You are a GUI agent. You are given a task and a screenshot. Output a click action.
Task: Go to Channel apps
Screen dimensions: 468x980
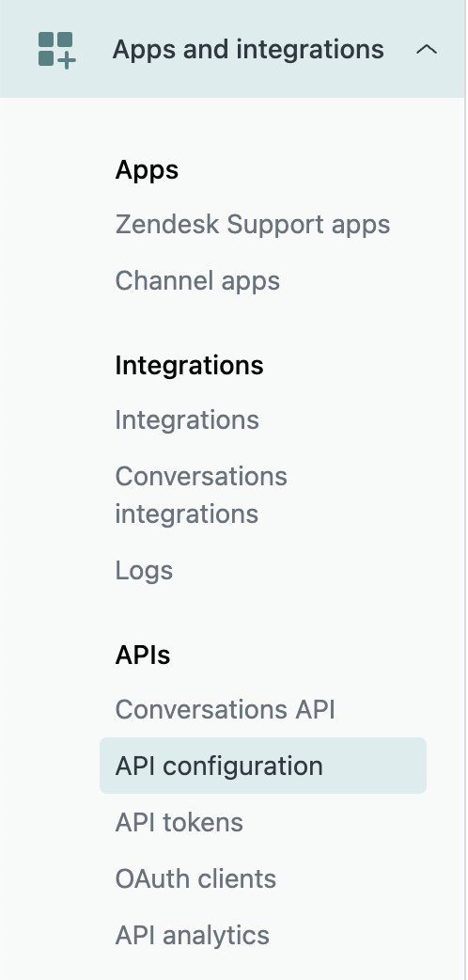coord(197,280)
